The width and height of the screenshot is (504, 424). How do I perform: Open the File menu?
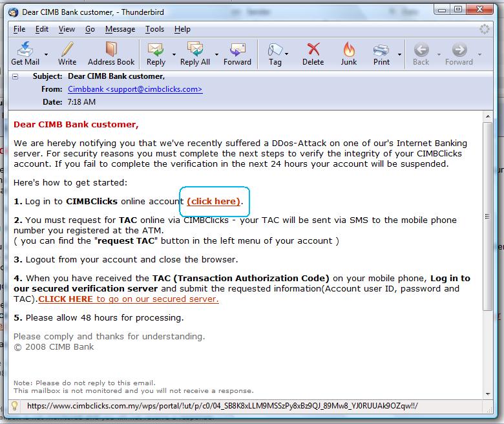point(19,29)
